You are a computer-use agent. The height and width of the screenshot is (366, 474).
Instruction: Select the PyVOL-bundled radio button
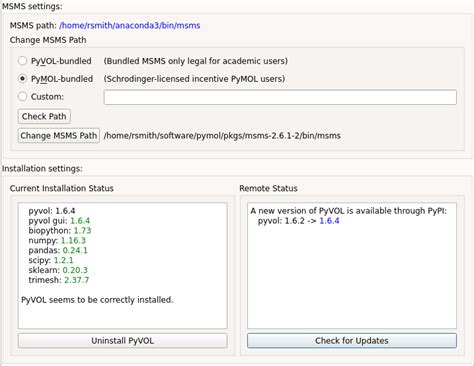click(x=22, y=61)
